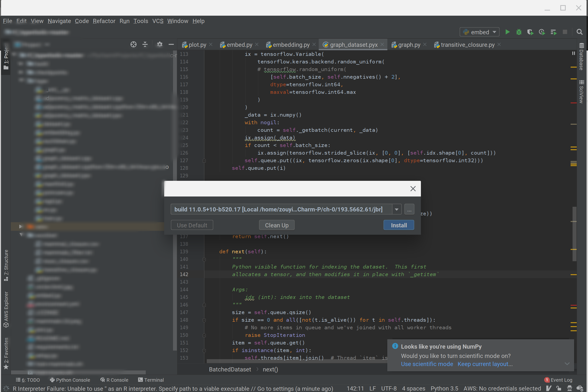Toggle the Z: Structure tool window
This screenshot has width=588, height=392.
pyautogui.click(x=6, y=265)
